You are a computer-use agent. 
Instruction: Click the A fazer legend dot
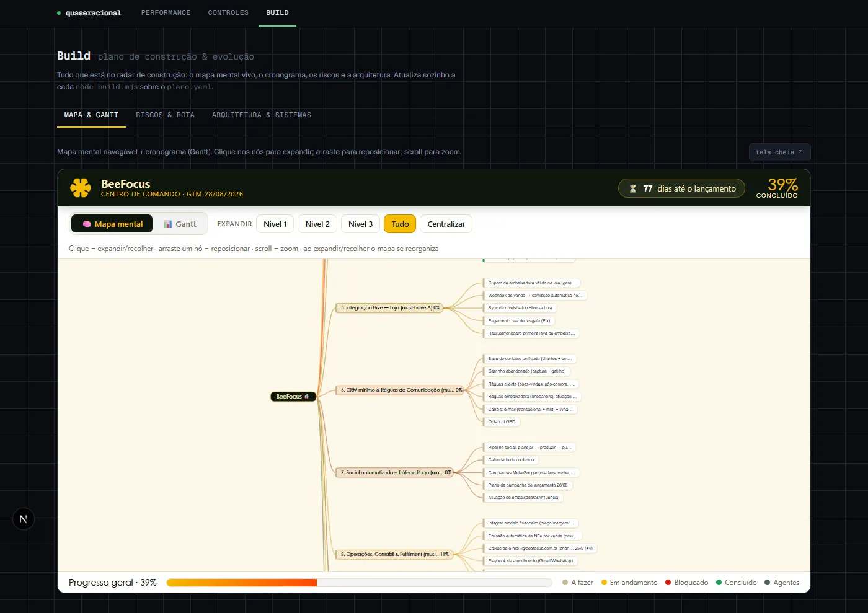[x=565, y=583]
